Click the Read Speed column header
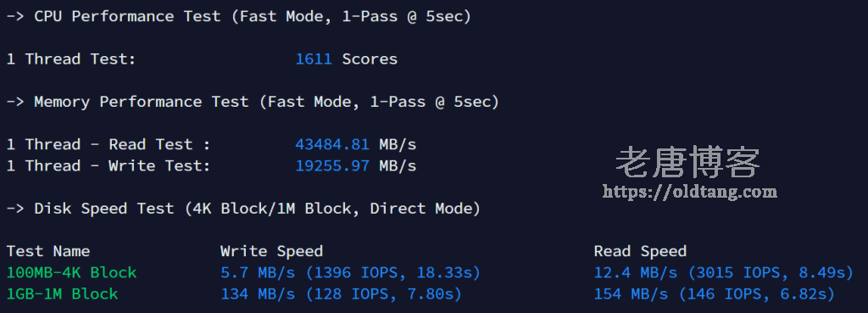This screenshot has height=313, width=868. 640,252
